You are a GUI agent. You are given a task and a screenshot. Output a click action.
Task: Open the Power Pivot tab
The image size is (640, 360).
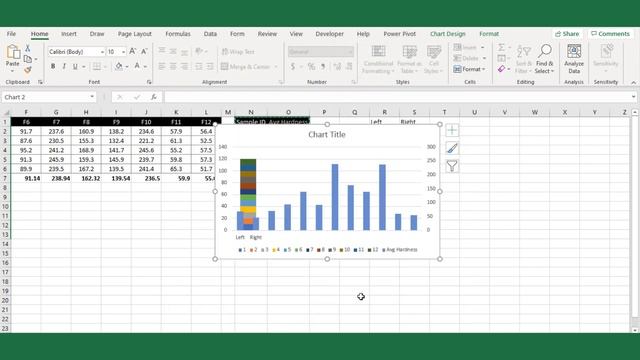click(x=400, y=34)
